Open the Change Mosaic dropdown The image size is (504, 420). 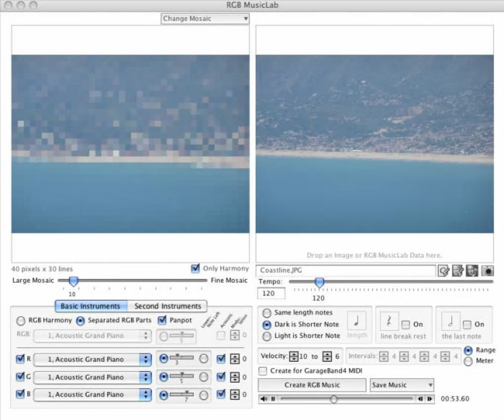(x=205, y=19)
